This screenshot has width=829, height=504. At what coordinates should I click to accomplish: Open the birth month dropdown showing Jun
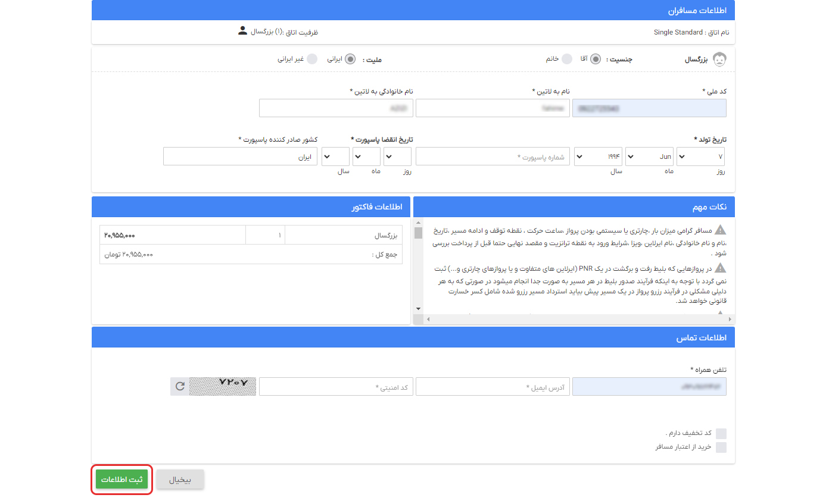pyautogui.click(x=649, y=156)
